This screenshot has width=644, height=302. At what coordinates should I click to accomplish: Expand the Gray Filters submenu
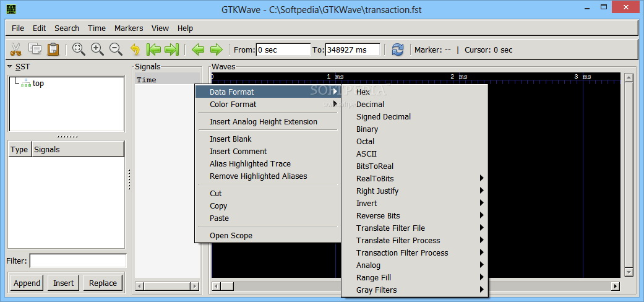click(414, 290)
